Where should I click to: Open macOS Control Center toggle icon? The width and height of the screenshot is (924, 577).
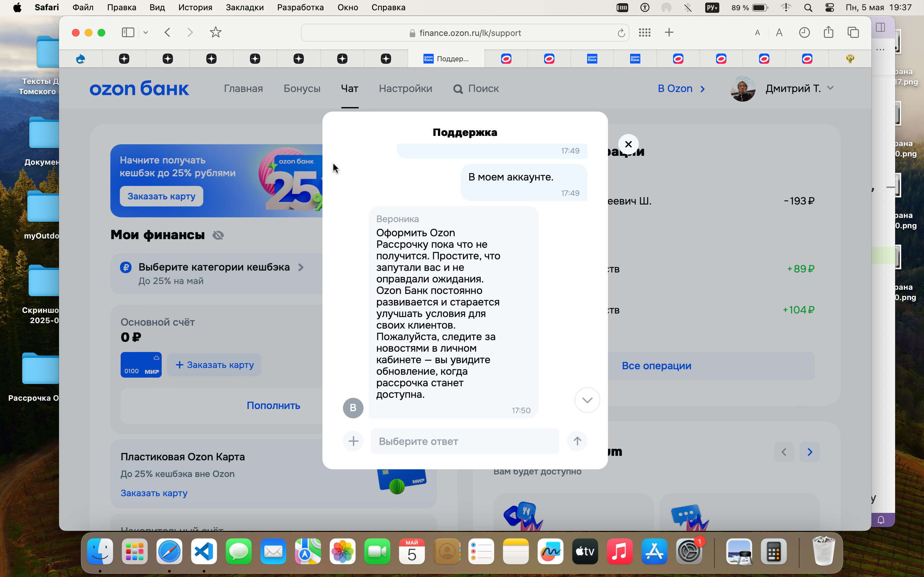pos(829,7)
